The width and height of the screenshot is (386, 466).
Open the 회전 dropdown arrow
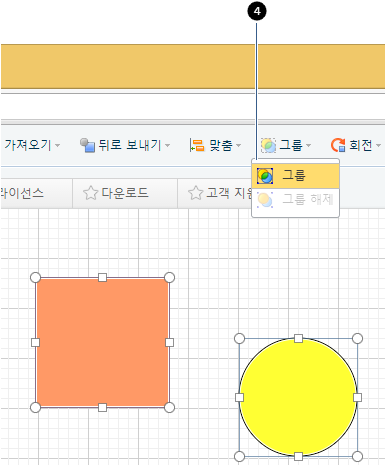click(378, 146)
